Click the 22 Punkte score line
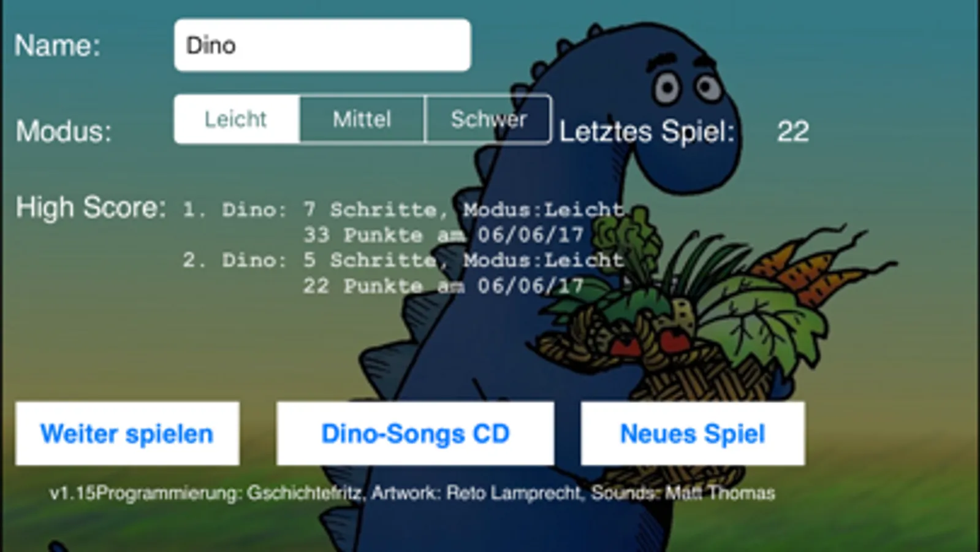The image size is (980, 552). [x=443, y=286]
